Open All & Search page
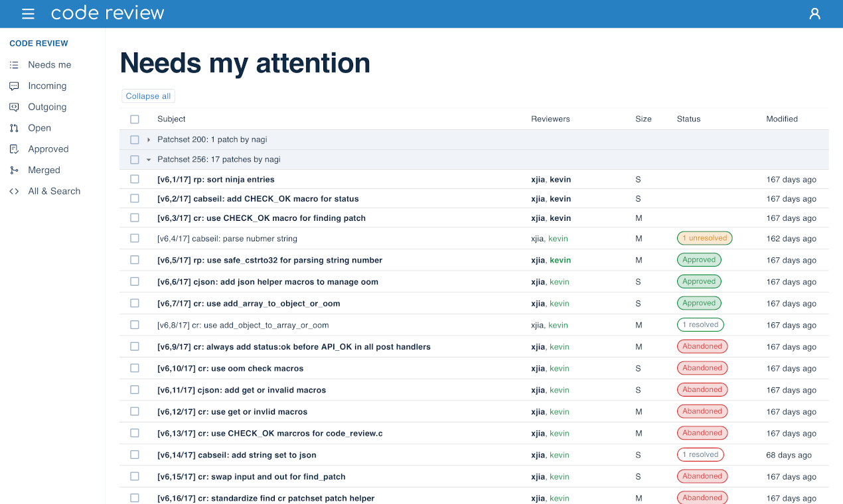The height and width of the screenshot is (504, 843). click(54, 191)
